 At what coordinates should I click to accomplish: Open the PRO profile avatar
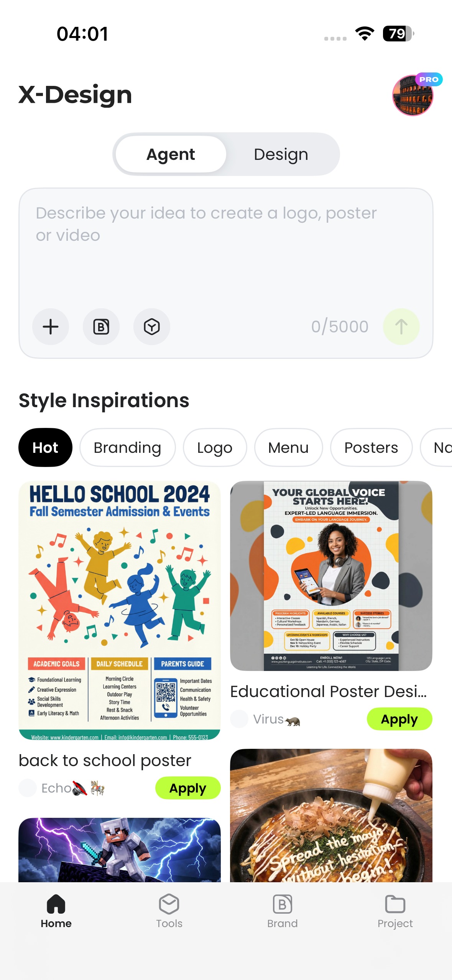[413, 95]
